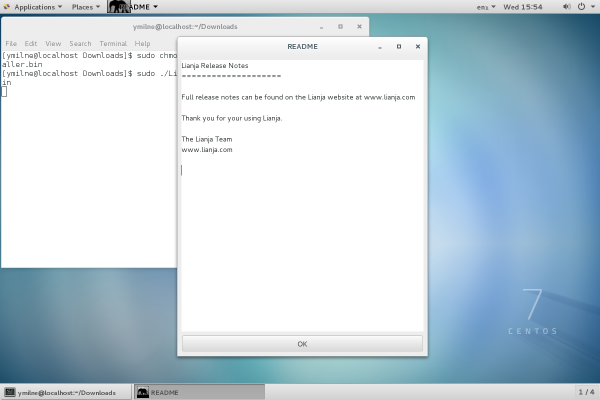Open the terminal File menu
600x400 pixels.
[11, 44]
